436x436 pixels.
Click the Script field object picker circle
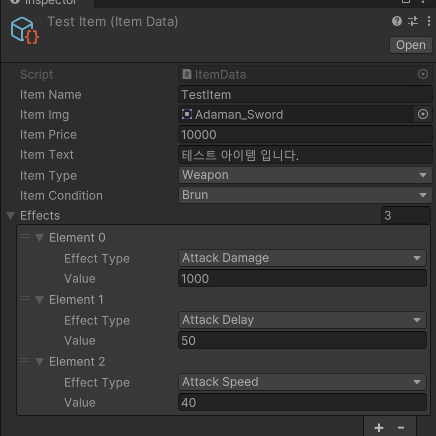[423, 74]
